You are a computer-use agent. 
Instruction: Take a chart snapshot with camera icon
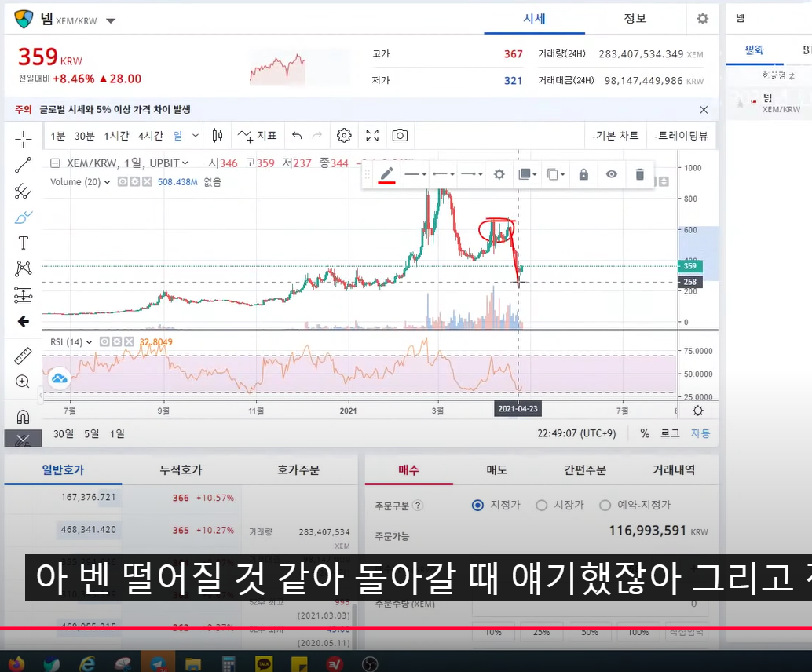(400, 136)
